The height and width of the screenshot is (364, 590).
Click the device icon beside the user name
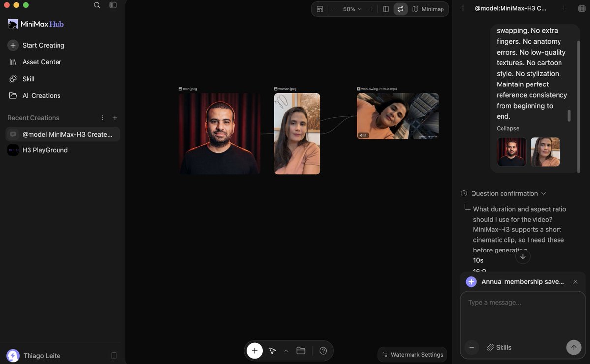pyautogui.click(x=114, y=356)
